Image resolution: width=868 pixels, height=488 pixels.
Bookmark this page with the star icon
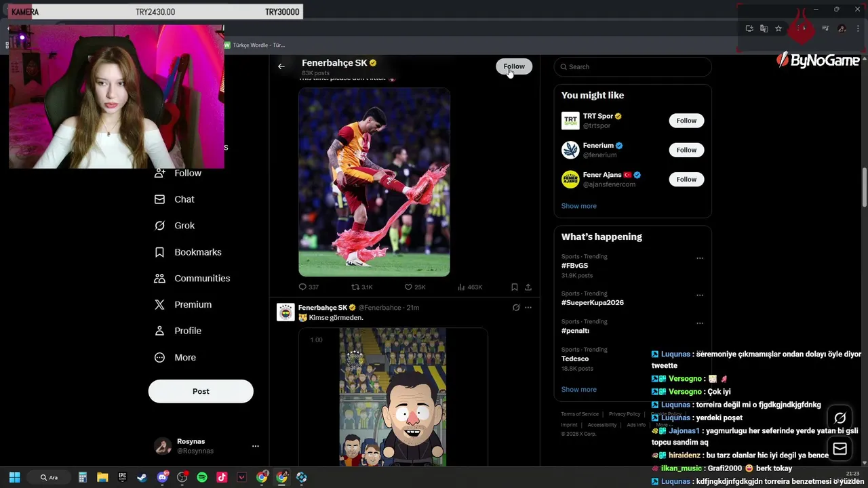click(x=778, y=28)
